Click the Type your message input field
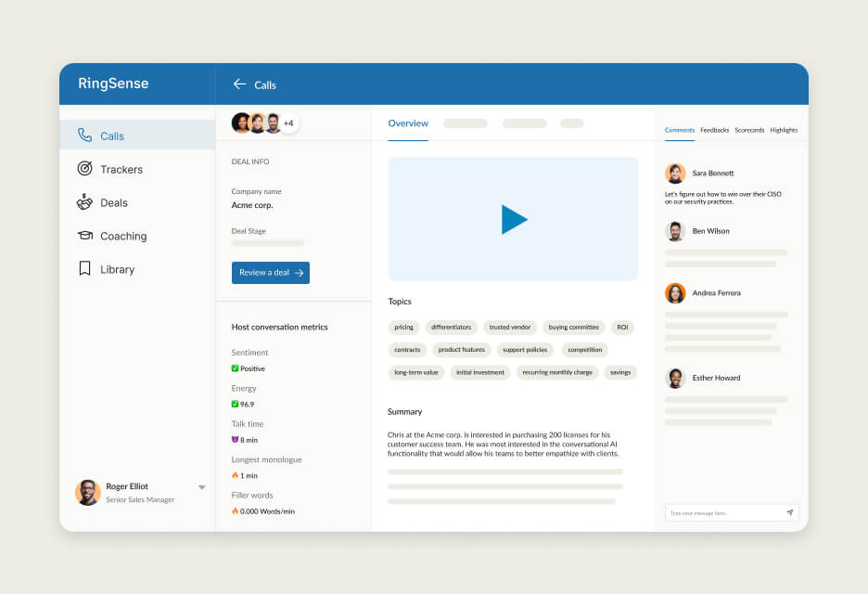 tap(723, 512)
